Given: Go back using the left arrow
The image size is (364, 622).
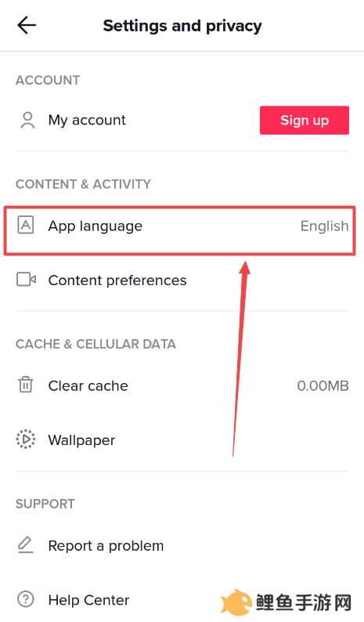Looking at the screenshot, I should click(x=27, y=25).
